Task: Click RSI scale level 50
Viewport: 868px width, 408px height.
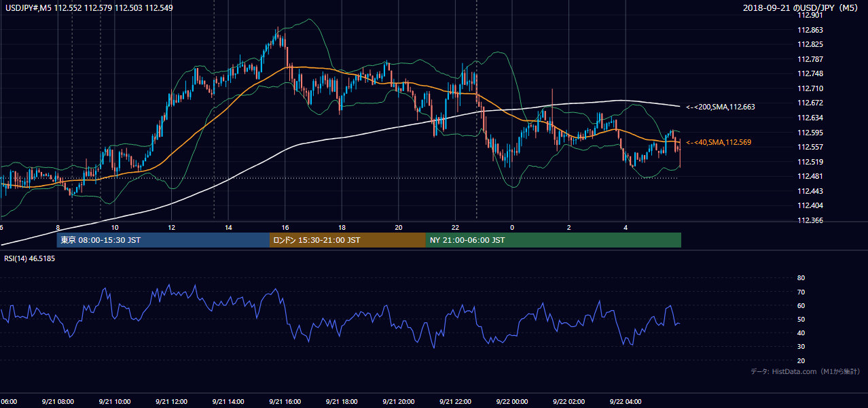Action: click(x=801, y=319)
